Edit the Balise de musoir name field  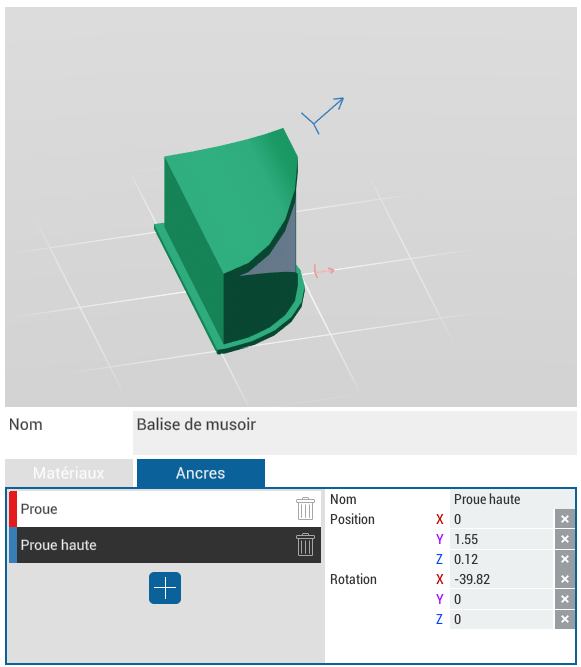pos(355,433)
